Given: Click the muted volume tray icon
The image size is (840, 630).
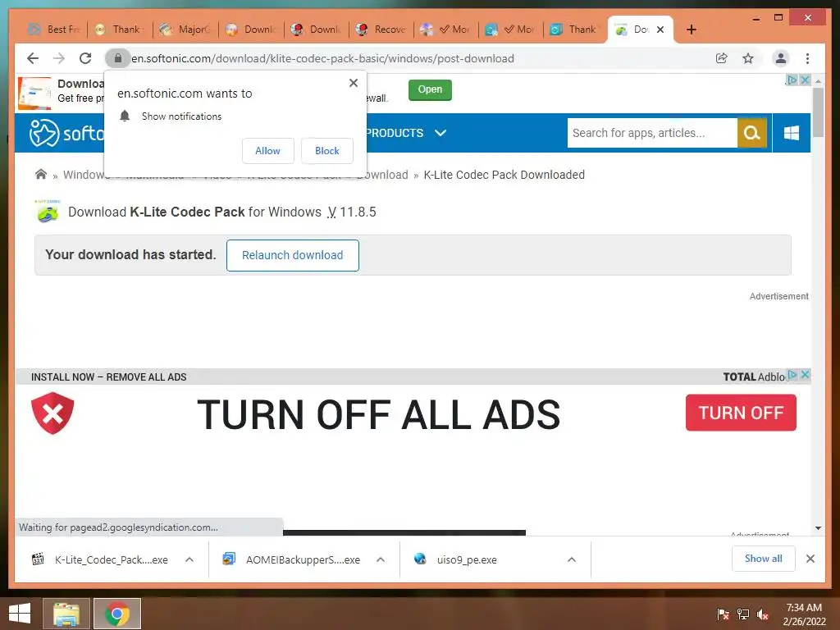Looking at the screenshot, I should pos(763,614).
